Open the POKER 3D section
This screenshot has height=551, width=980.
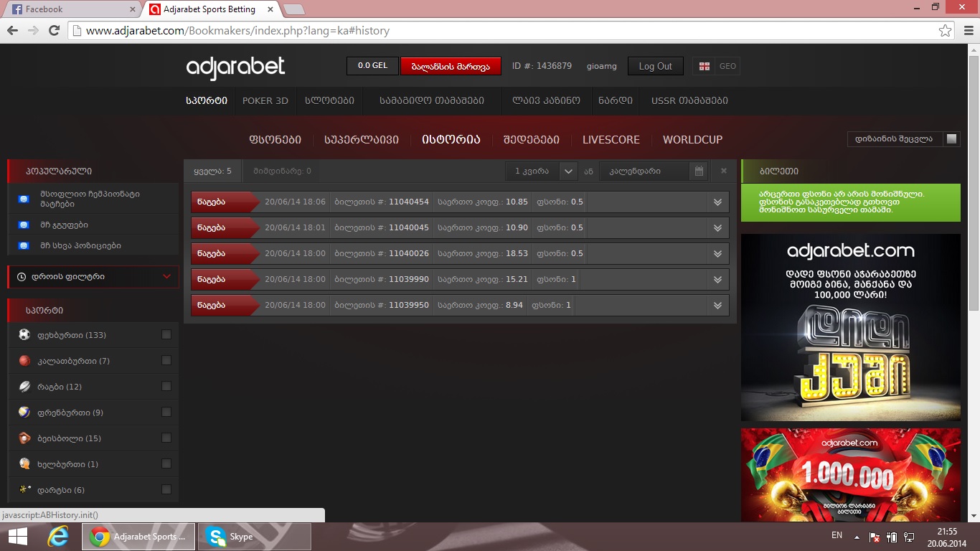pos(265,101)
